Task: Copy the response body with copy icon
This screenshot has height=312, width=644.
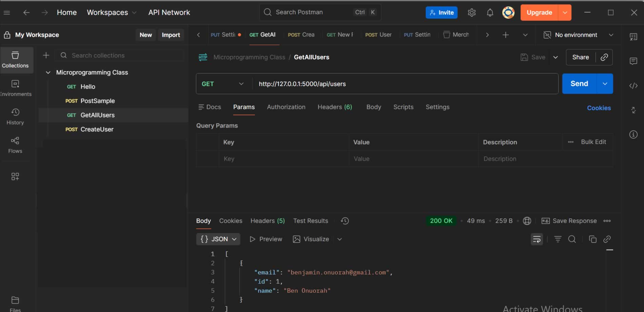Action: coord(592,239)
